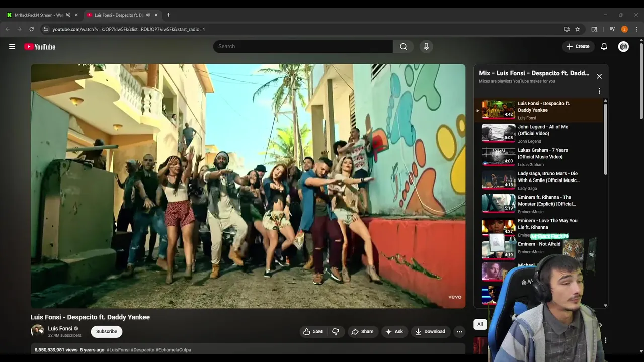The height and width of the screenshot is (362, 644).
Task: Click the video title text
Action: (90, 317)
